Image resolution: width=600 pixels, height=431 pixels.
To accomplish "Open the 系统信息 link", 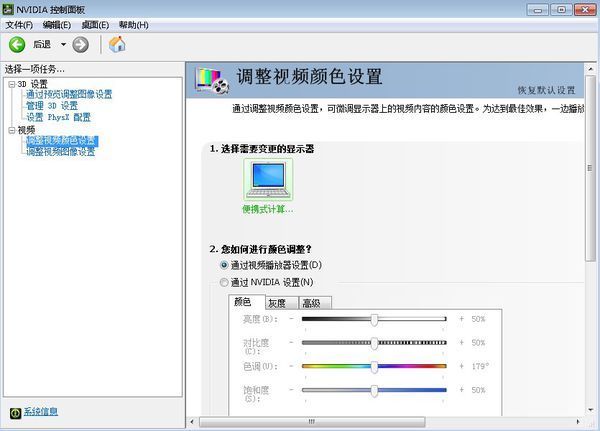I will (x=41, y=412).
